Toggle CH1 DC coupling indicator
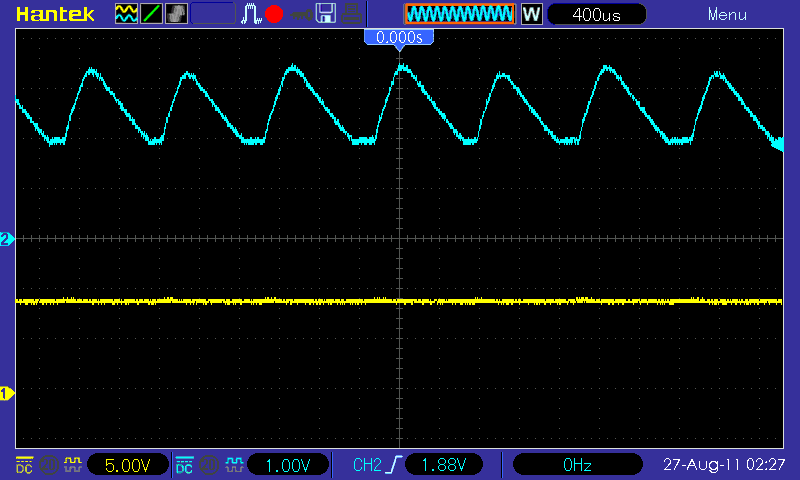This screenshot has height=480, width=800. click(24, 465)
